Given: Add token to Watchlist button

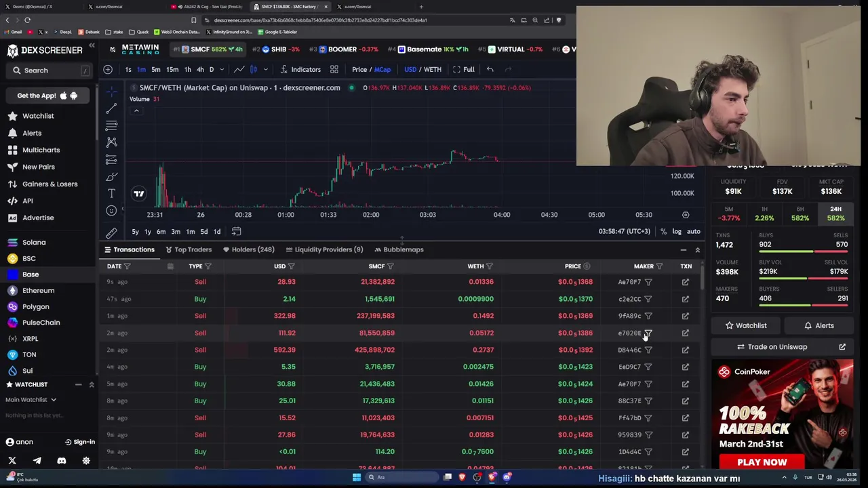Looking at the screenshot, I should point(745,326).
